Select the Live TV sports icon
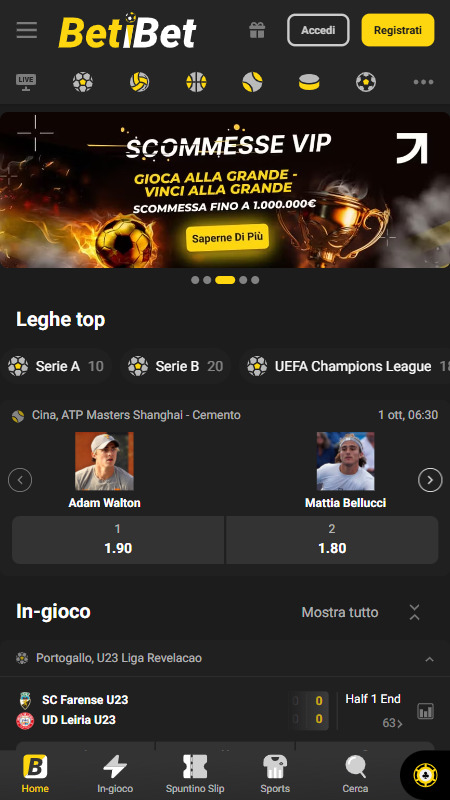The height and width of the screenshot is (800, 450). (x=26, y=82)
